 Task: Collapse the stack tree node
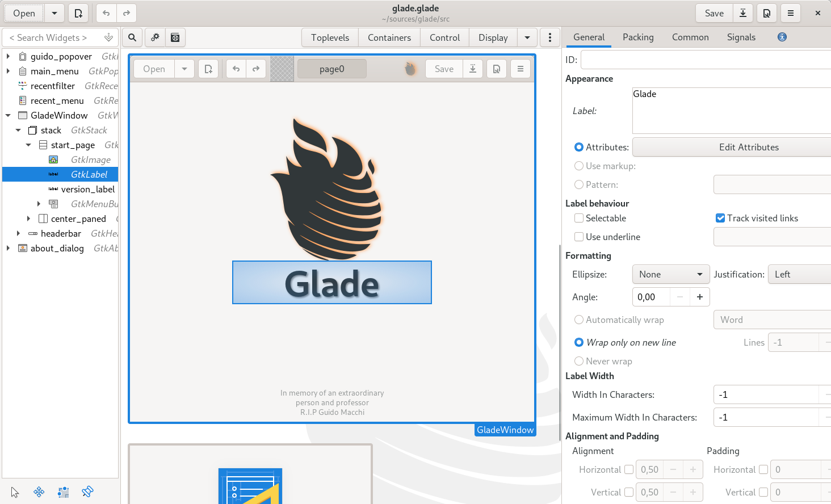pos(18,130)
